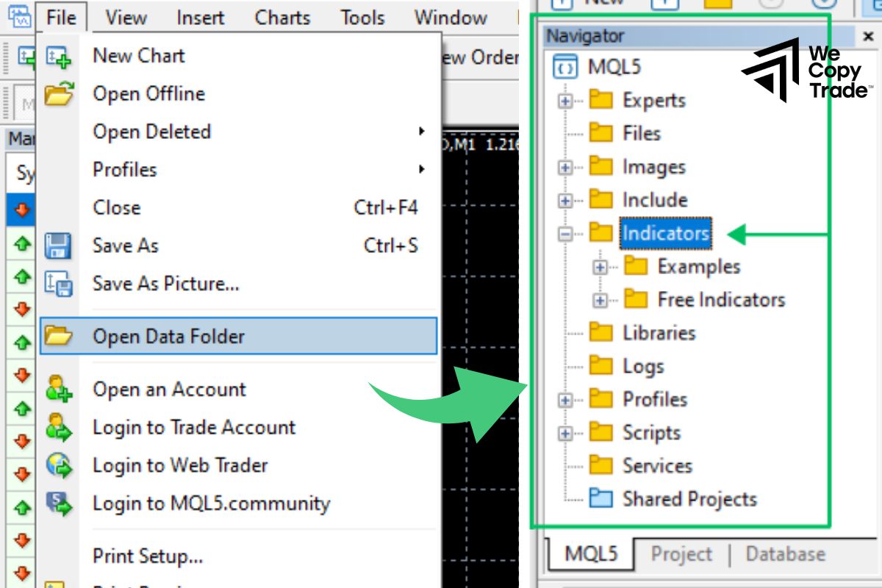Select the Save As Picture icon
This screenshot has width=882, height=588.
(57, 284)
